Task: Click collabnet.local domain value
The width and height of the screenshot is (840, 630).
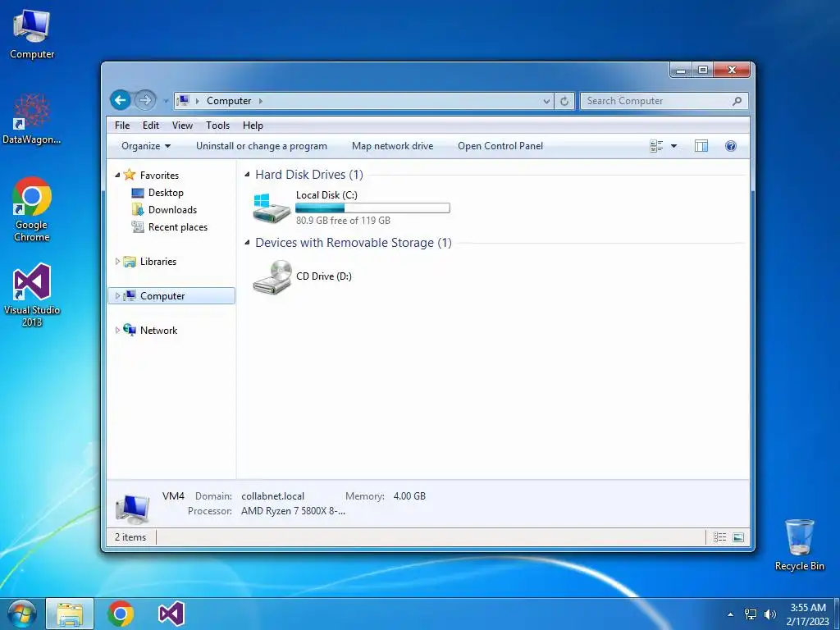Action: 272,496
